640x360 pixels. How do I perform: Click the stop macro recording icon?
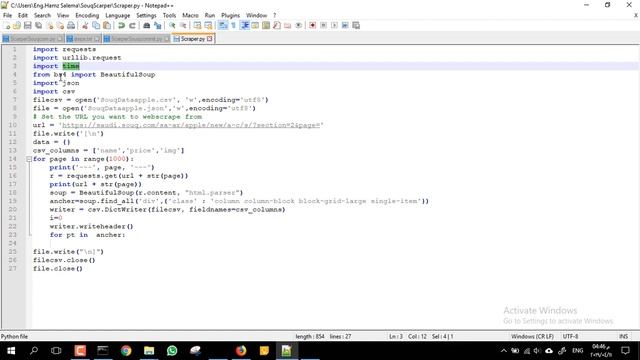(x=323, y=25)
